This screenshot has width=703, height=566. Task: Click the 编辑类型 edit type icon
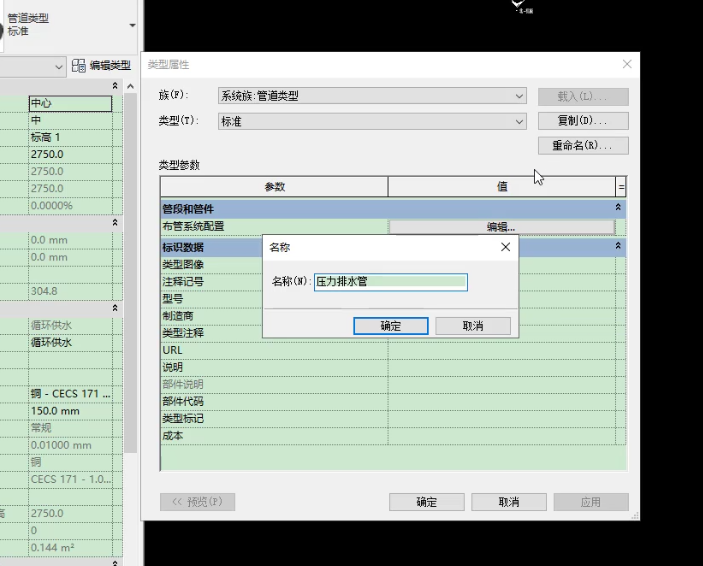(x=79, y=65)
